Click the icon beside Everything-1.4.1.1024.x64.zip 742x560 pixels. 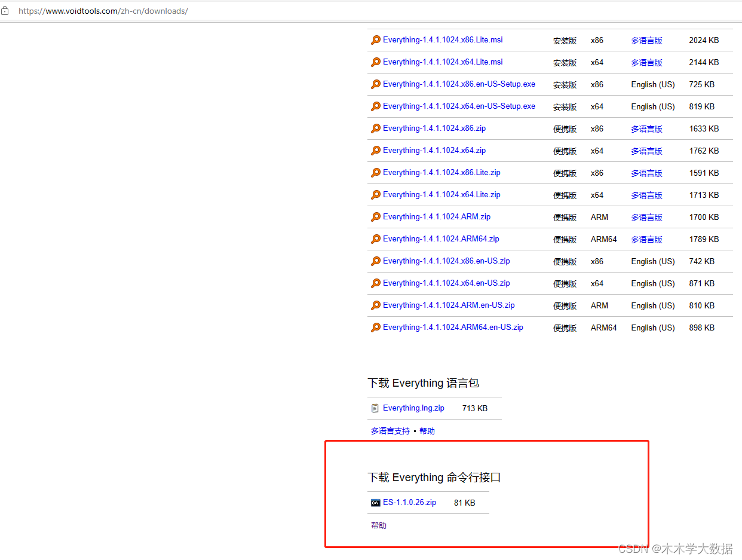pos(375,151)
